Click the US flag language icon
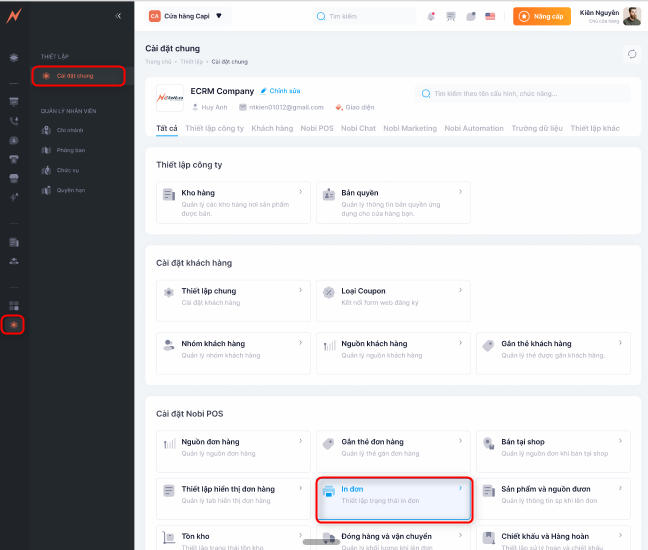648x550 pixels. [x=490, y=16]
